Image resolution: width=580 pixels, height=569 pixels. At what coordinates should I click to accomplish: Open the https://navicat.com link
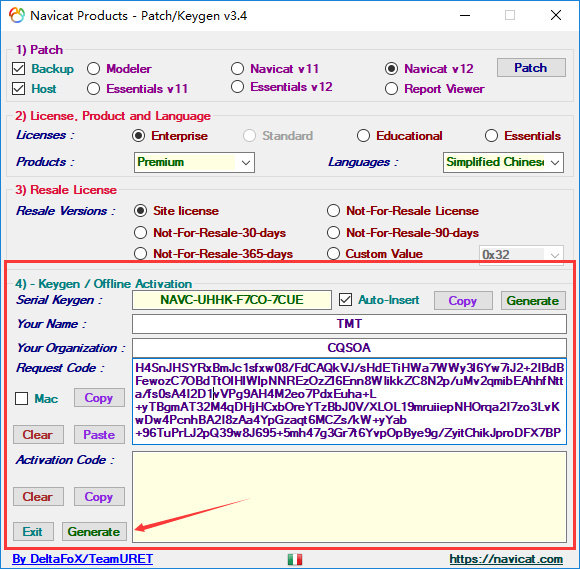click(x=506, y=559)
